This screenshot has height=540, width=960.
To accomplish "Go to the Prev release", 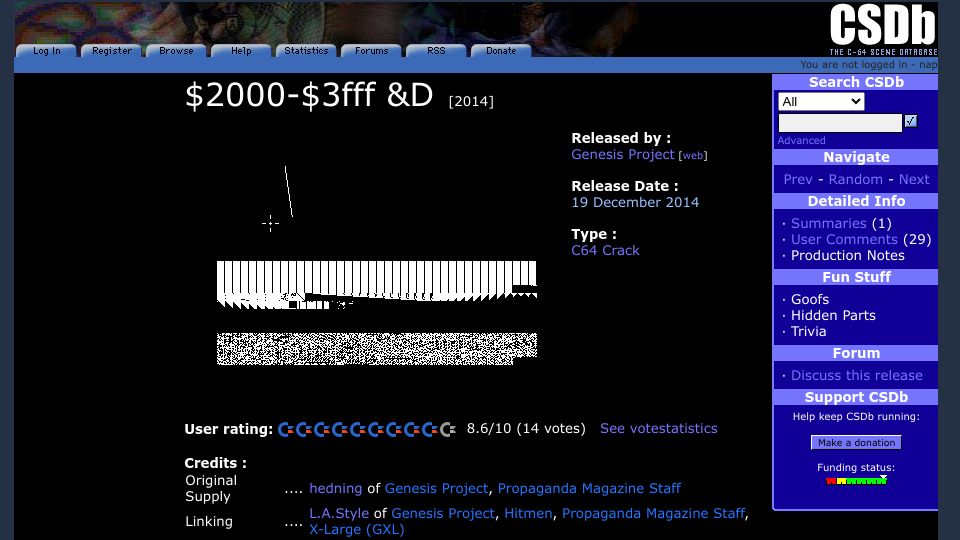I will tap(798, 179).
